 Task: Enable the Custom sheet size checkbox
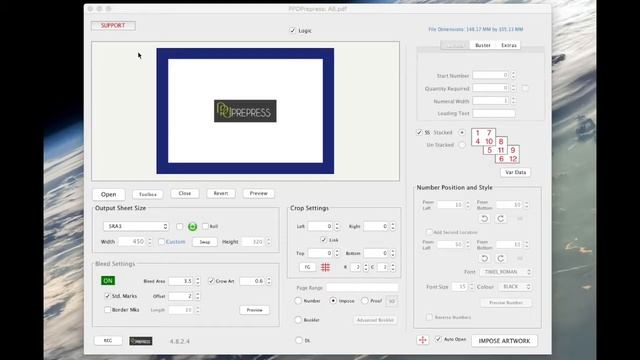161,242
